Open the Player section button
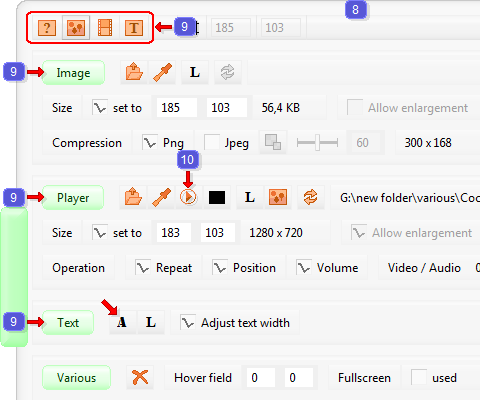Image resolution: width=480 pixels, height=400 pixels. click(x=73, y=197)
